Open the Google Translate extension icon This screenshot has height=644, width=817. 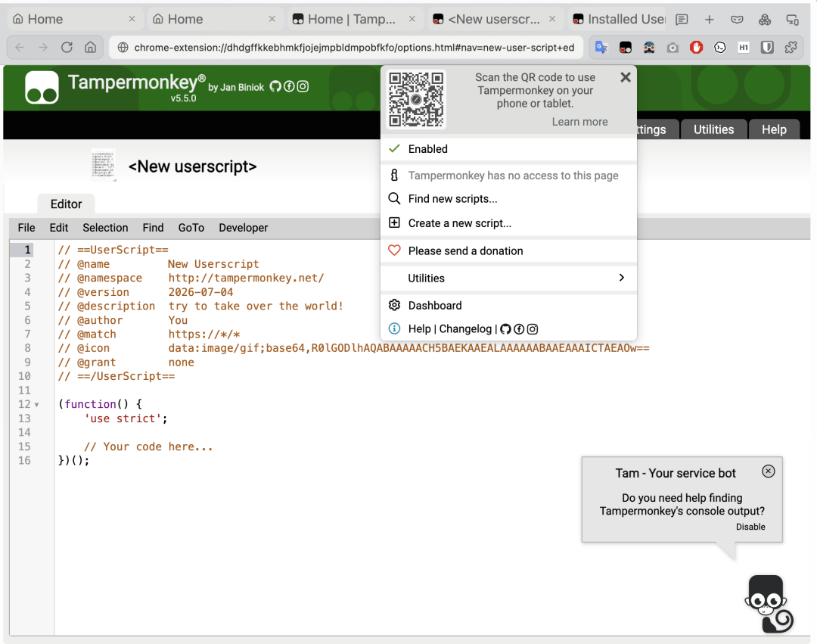point(601,48)
